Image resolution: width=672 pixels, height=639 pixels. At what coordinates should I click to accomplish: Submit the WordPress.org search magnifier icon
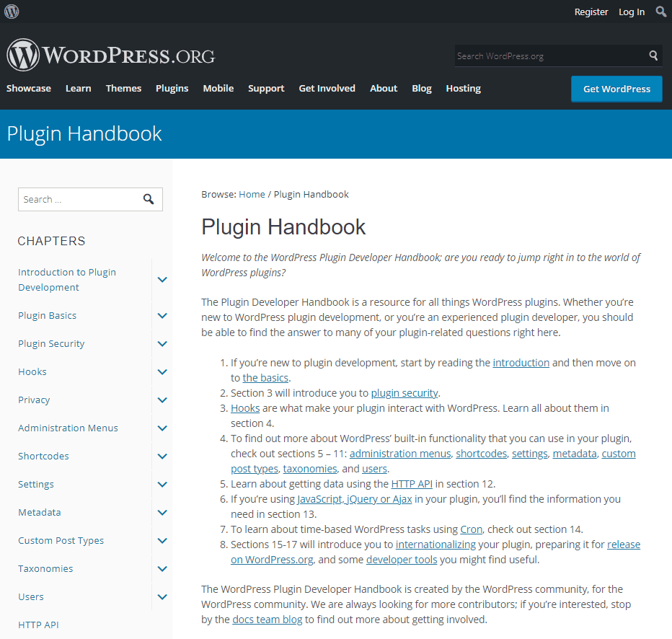653,56
